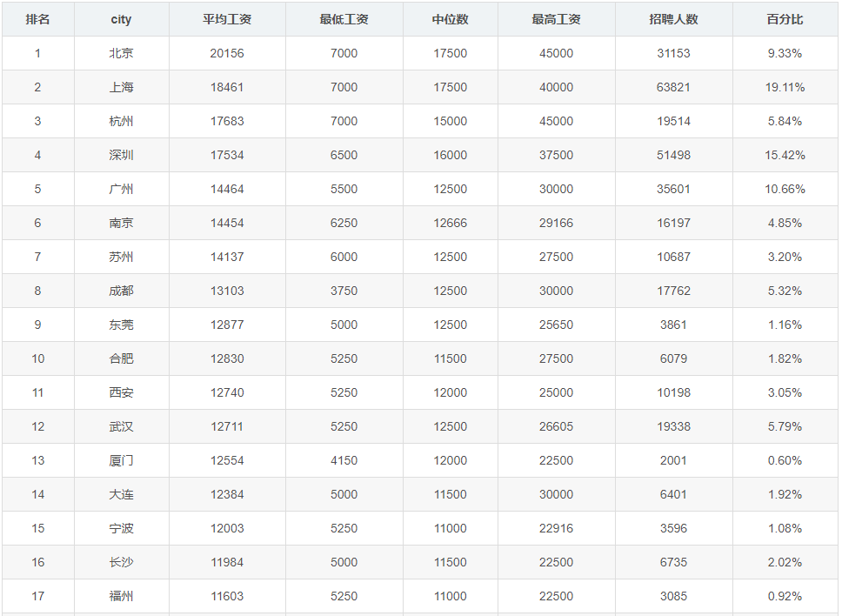
Task: Click average salary value 18461
Action: pos(227,87)
